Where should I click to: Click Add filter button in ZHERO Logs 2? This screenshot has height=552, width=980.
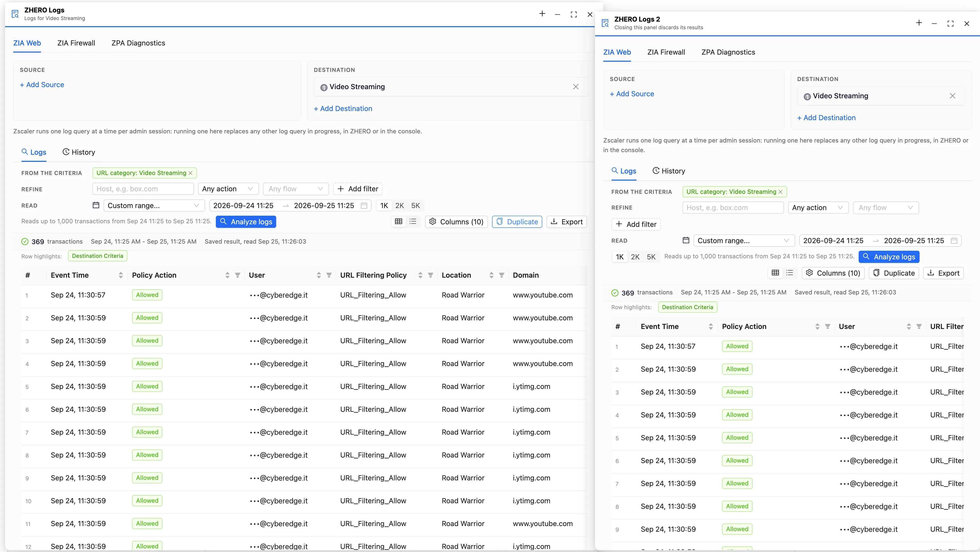636,224
